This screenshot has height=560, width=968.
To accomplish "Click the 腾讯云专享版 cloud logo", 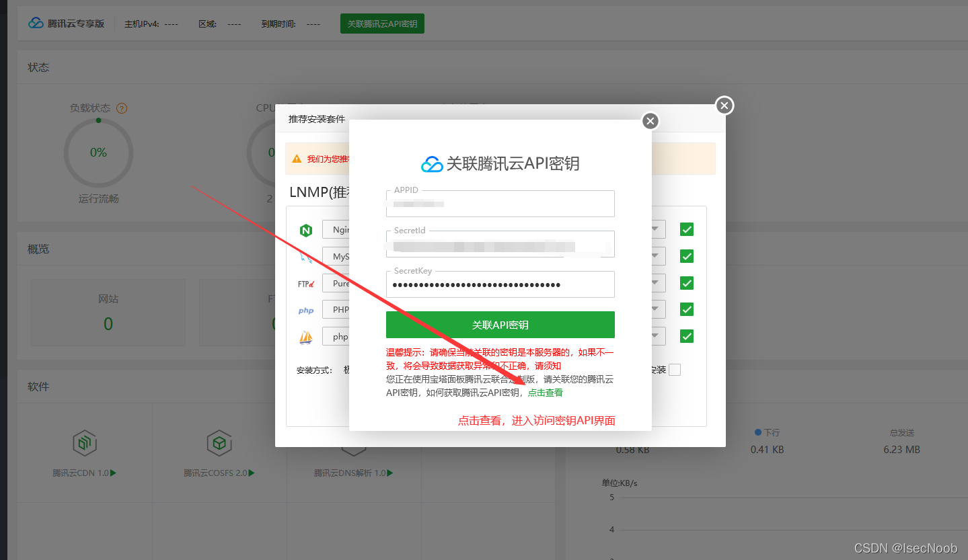I will click(x=36, y=23).
